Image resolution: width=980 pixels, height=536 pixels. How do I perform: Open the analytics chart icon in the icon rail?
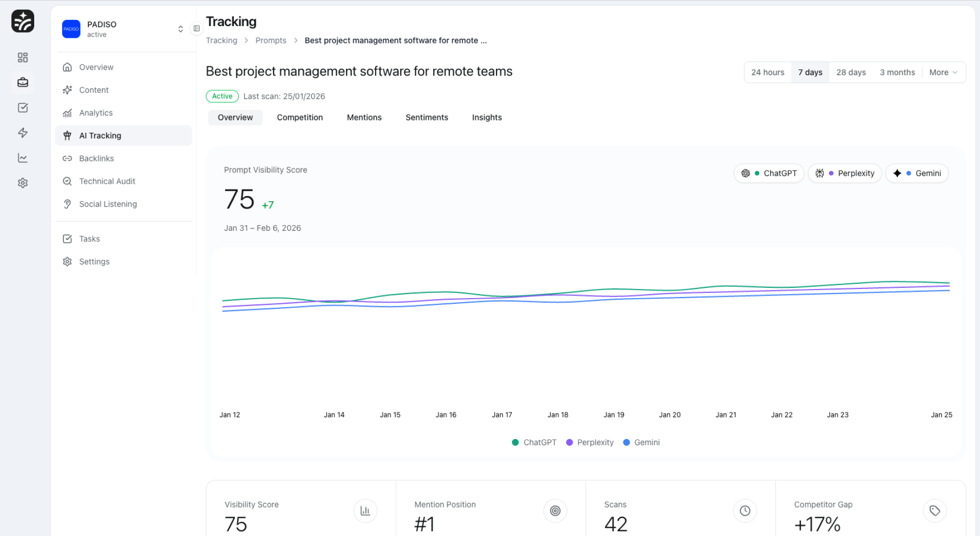tap(22, 158)
